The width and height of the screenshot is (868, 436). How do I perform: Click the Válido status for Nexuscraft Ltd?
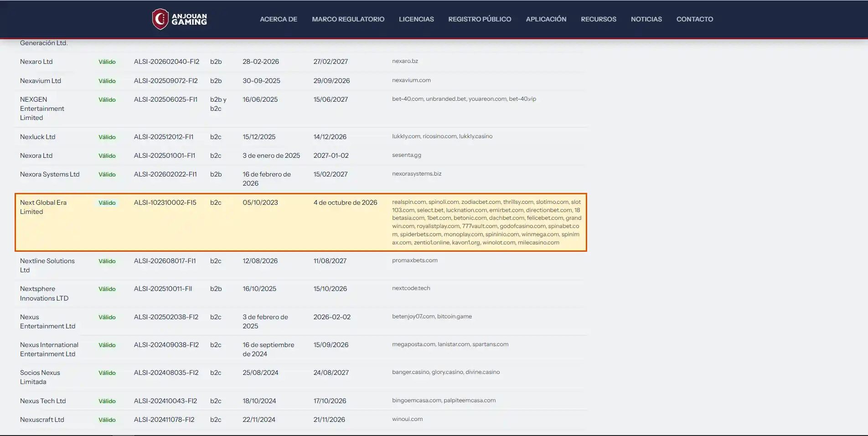click(x=107, y=420)
